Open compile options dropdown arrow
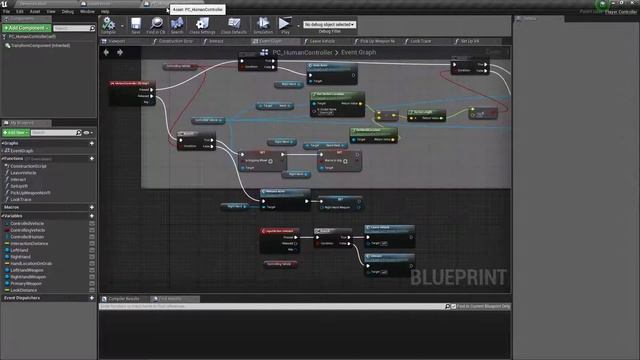Screen dimensions: 640x360 (122, 25)
